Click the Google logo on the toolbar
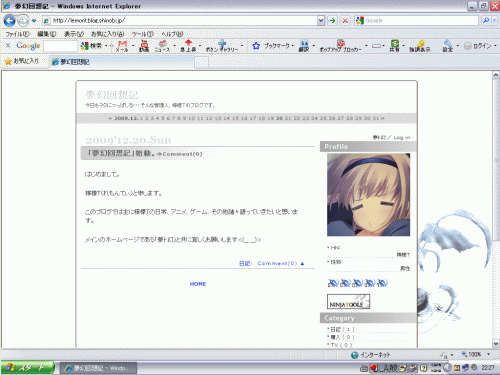The width and height of the screenshot is (500, 375). (x=28, y=46)
